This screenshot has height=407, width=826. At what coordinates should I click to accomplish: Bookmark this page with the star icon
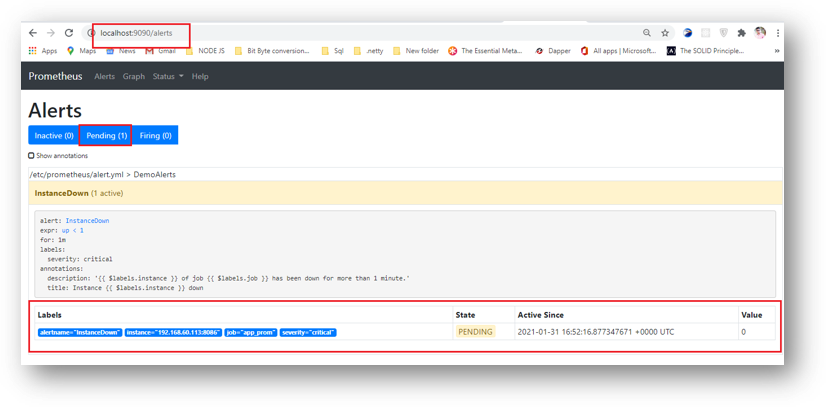pyautogui.click(x=665, y=33)
